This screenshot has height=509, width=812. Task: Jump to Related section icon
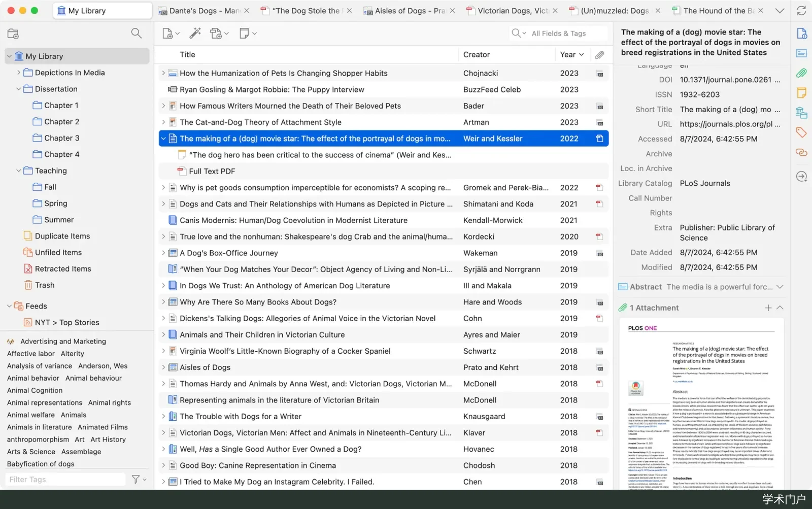pos(801,152)
